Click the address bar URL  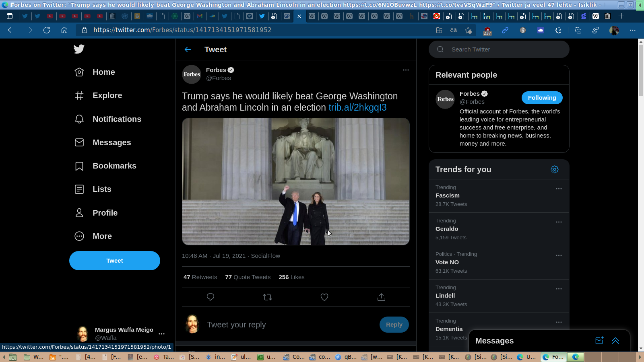click(x=182, y=30)
